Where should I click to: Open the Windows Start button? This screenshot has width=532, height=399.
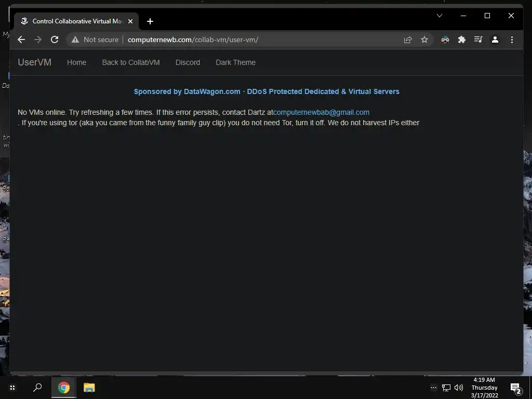(x=12, y=388)
